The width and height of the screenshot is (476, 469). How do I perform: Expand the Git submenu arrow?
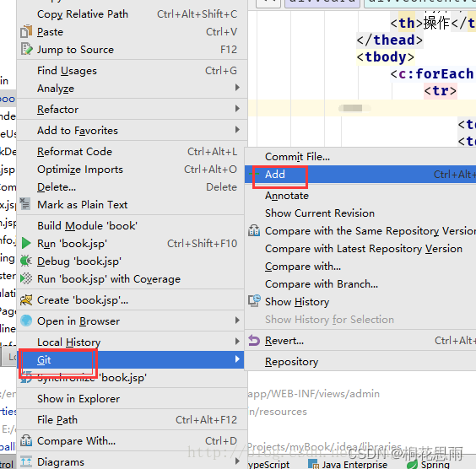click(237, 360)
